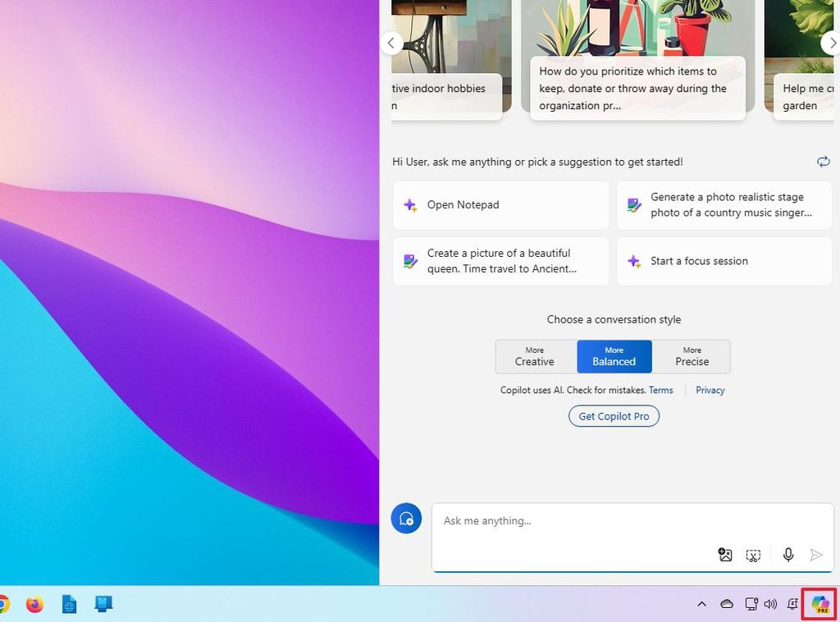Viewport: 840px width, 622px height.
Task: Open OneDrive from the system tray cloud icon
Action: click(727, 604)
